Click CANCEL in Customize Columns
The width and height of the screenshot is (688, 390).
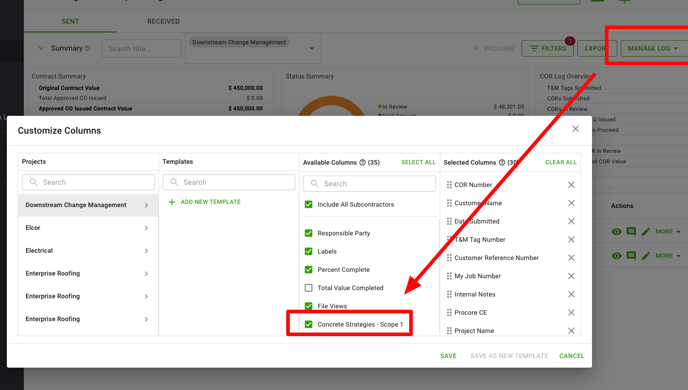(571, 356)
